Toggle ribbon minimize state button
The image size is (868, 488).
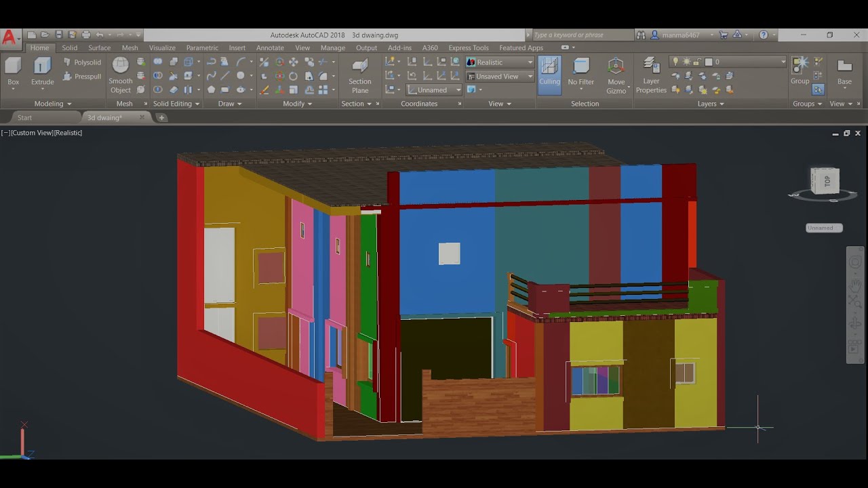pyautogui.click(x=565, y=47)
